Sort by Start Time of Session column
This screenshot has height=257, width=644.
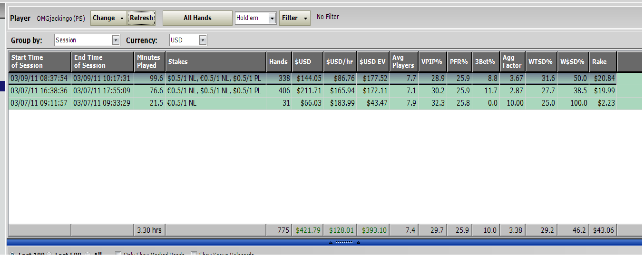(x=39, y=62)
